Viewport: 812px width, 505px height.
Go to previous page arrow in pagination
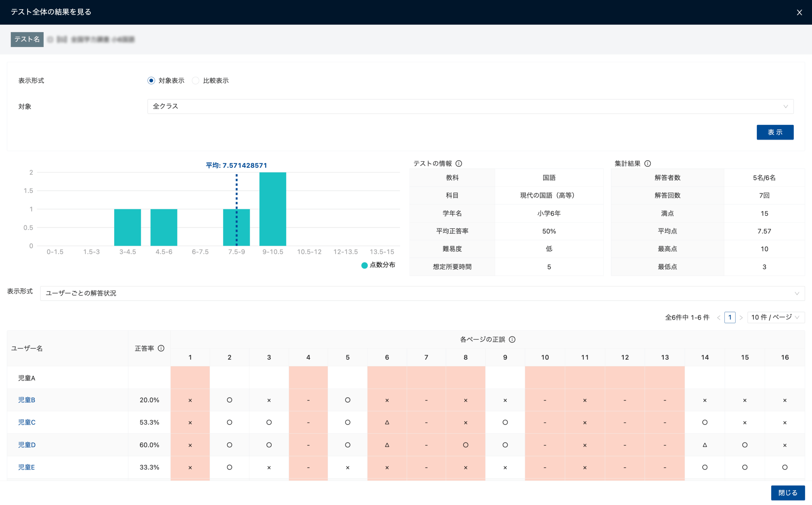(x=718, y=318)
